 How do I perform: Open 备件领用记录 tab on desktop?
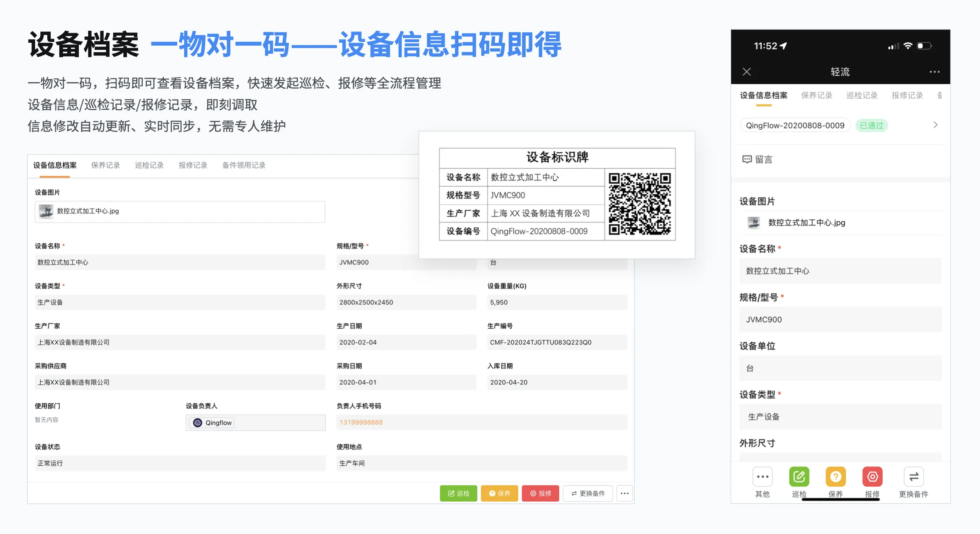click(x=244, y=165)
